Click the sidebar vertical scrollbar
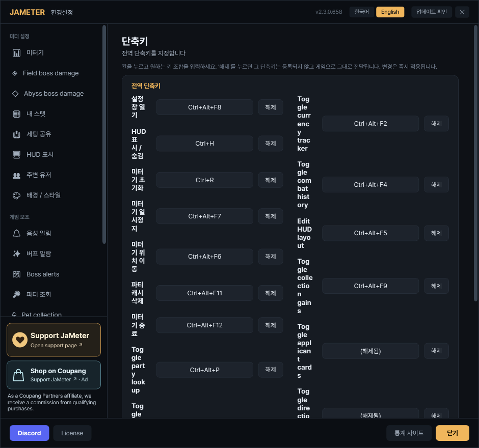Screen dimensions: 479x448 coord(104,134)
